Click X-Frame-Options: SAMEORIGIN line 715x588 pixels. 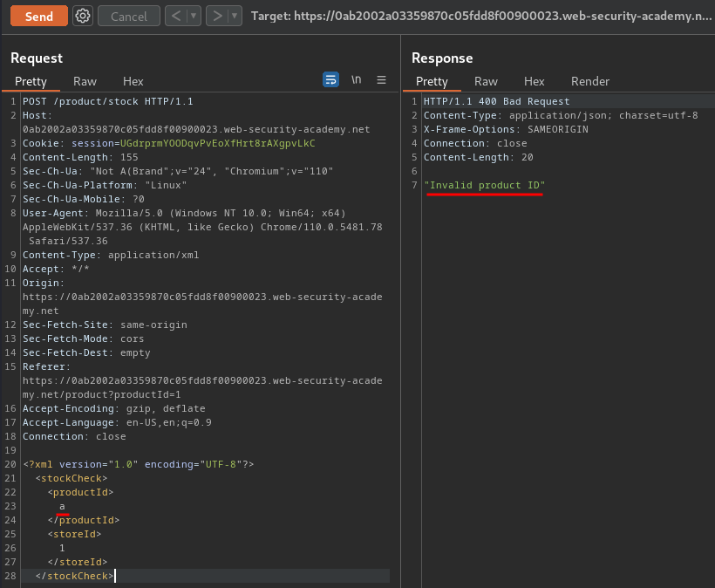[506, 129]
